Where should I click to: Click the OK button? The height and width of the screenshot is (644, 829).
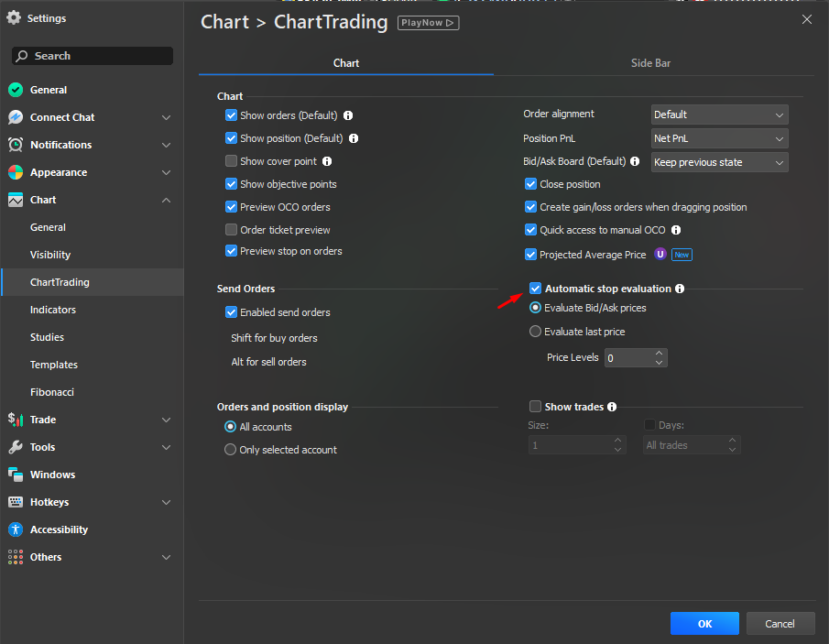pyautogui.click(x=704, y=624)
